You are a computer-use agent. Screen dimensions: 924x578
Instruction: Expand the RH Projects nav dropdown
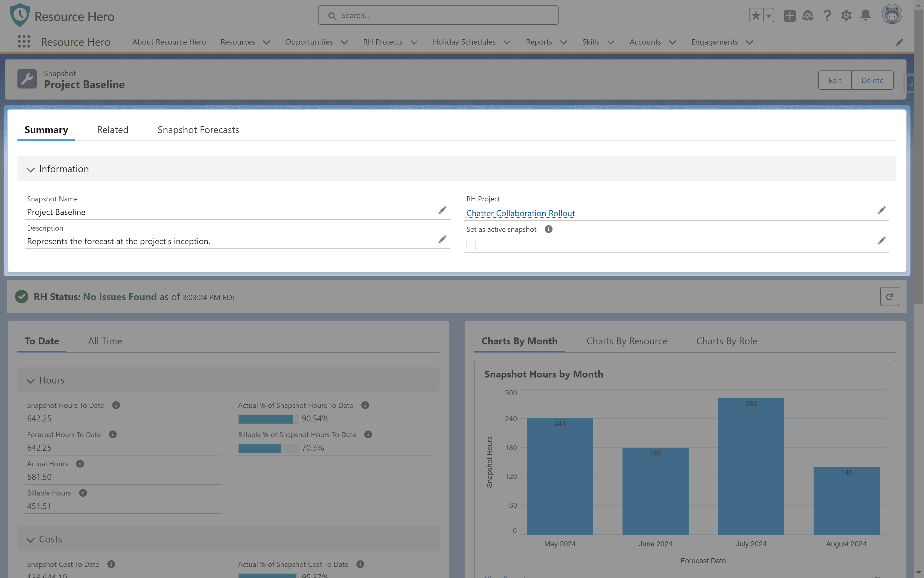coord(414,42)
